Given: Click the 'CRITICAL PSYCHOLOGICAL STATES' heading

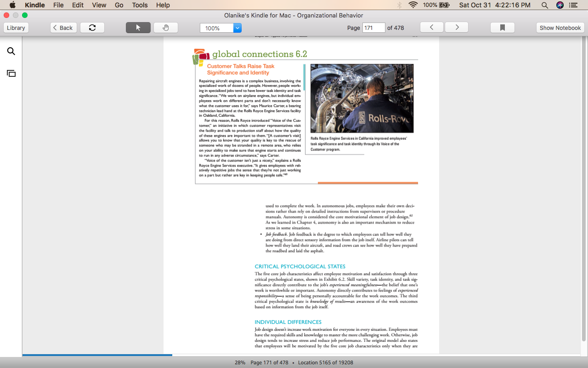Looking at the screenshot, I should (x=300, y=266).
